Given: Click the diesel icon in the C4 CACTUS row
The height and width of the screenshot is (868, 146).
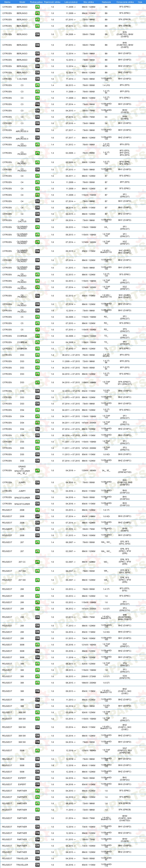Looking at the screenshot, I should [x=37, y=220].
